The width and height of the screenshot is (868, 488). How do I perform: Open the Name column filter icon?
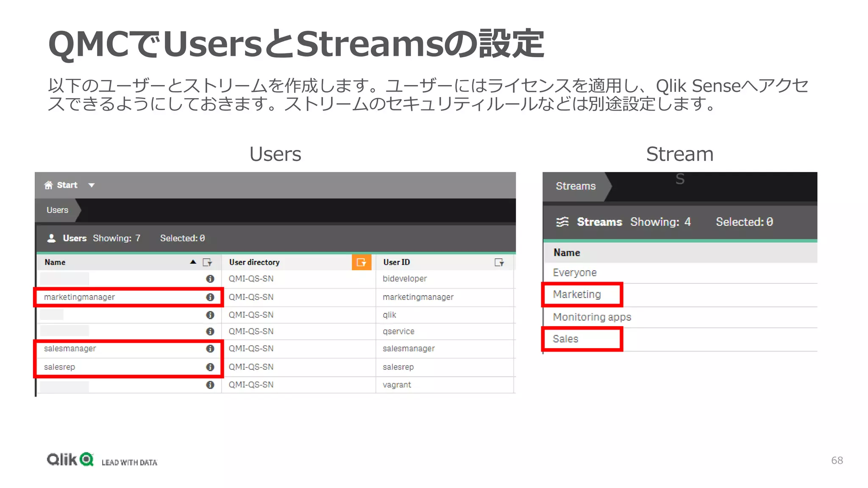tap(207, 262)
